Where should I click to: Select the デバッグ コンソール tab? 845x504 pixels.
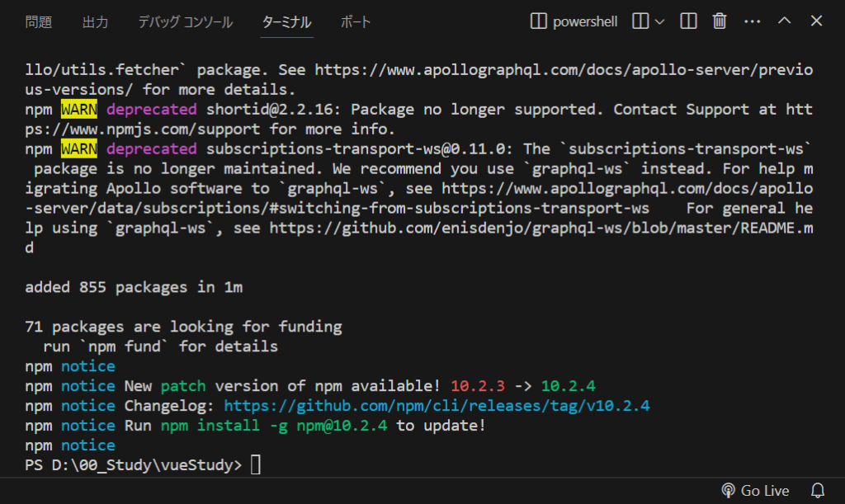point(186,22)
